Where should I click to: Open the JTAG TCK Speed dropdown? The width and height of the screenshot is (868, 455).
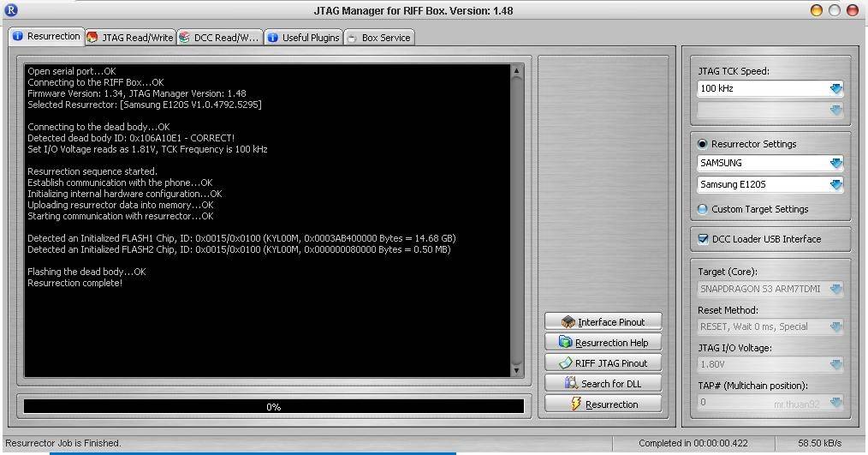835,88
